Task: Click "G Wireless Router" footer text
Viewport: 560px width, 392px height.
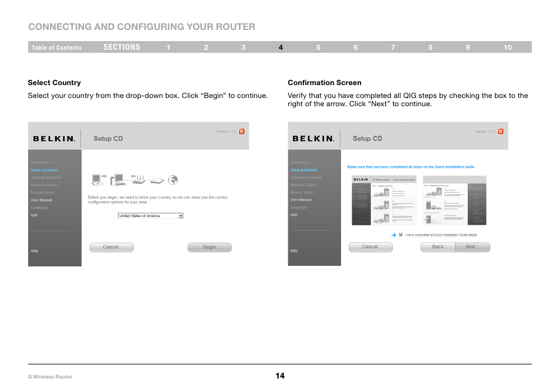Action: point(50,377)
